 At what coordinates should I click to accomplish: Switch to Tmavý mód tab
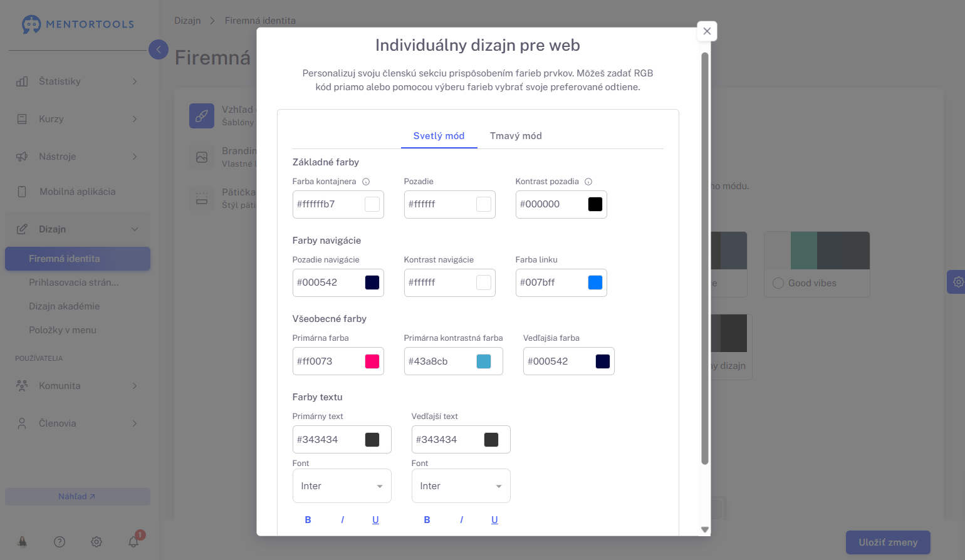[516, 136]
